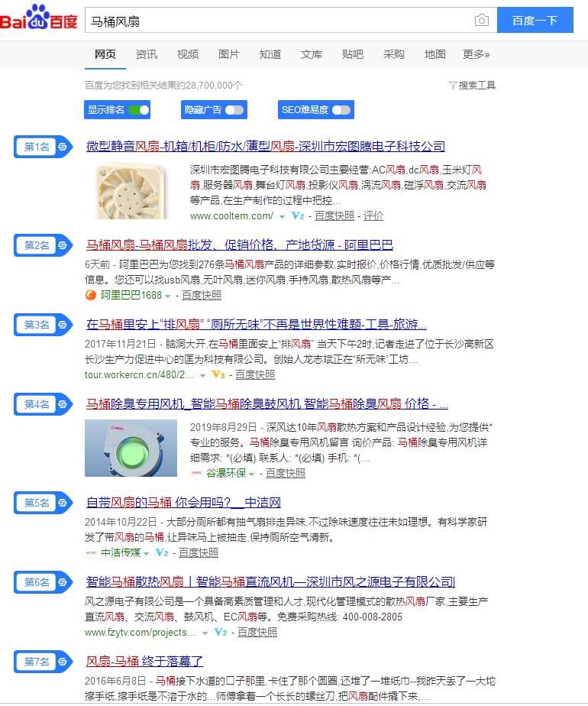Image resolution: width=588 pixels, height=706 pixels.
Task: Open result 自带风扇的马桶 中洁网
Action: click(183, 503)
